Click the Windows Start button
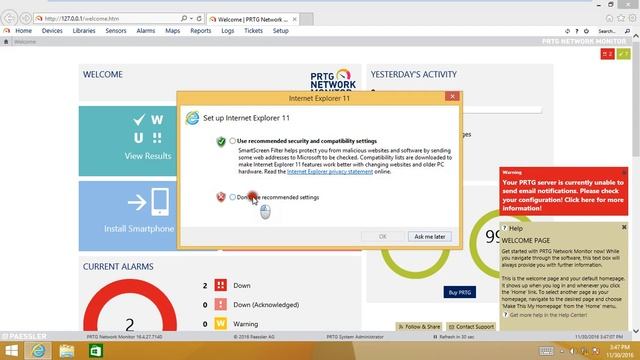The image size is (640, 360). click(x=11, y=351)
